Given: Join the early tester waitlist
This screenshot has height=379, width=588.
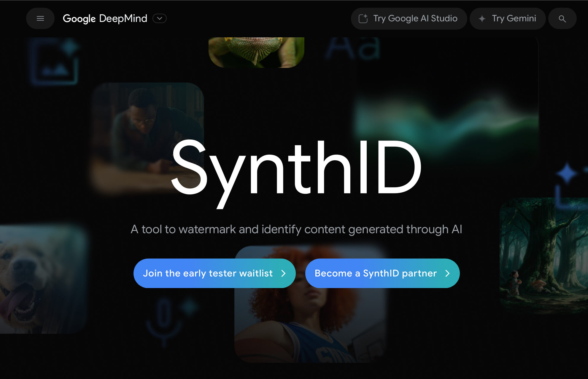Looking at the screenshot, I should [x=214, y=273].
